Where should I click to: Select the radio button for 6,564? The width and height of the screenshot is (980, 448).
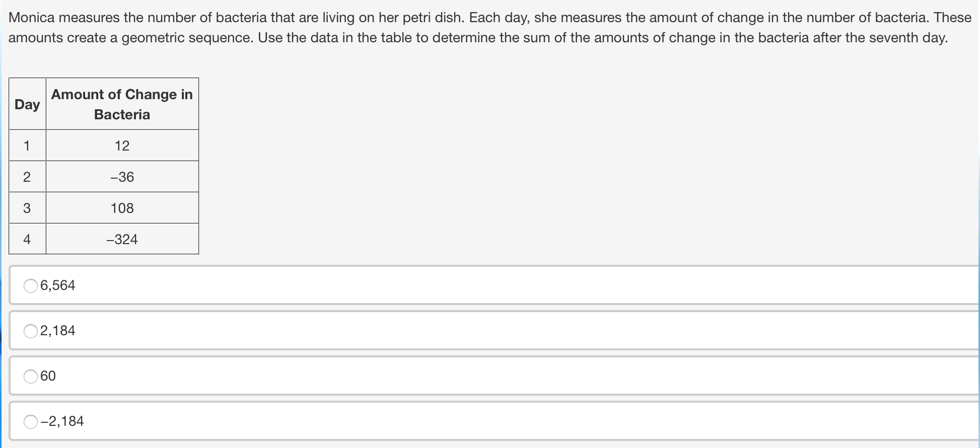point(30,285)
